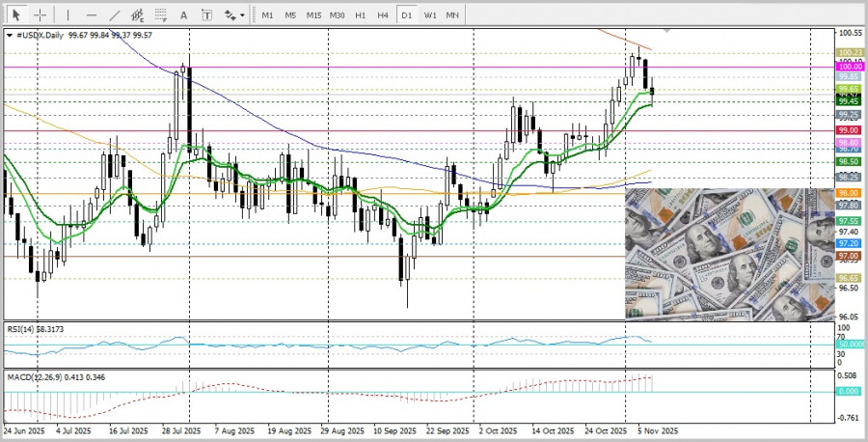Expand the triangle beside #USDX,Daily title
The width and height of the screenshot is (868, 442).
point(10,35)
